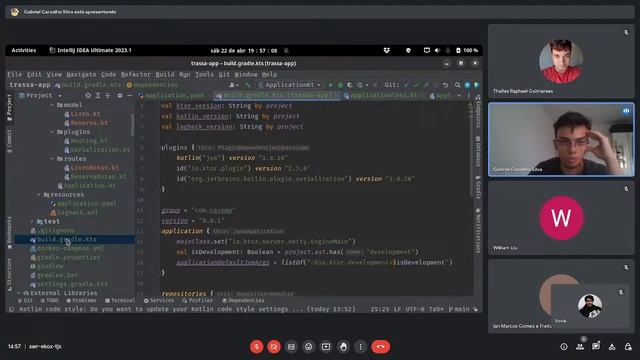Viewport: 640px width, 360px height.
Task: Leave the call with red hang-up button
Action: pyautogui.click(x=380, y=347)
